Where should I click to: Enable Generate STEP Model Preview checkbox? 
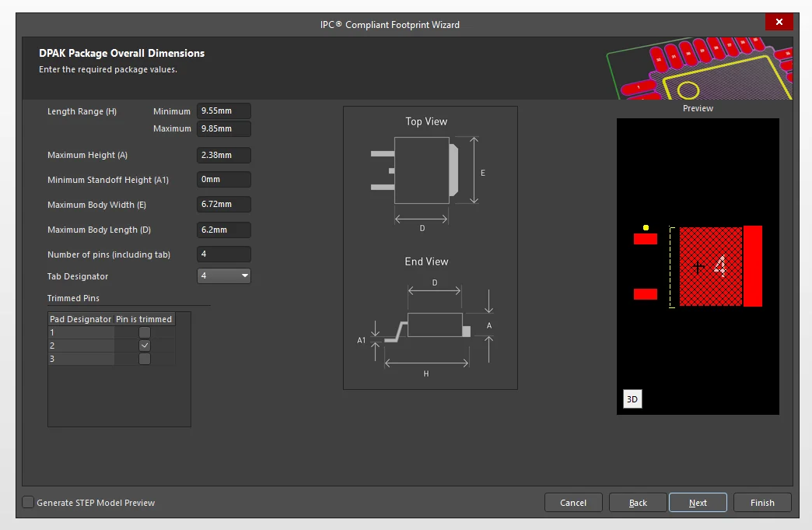click(29, 502)
